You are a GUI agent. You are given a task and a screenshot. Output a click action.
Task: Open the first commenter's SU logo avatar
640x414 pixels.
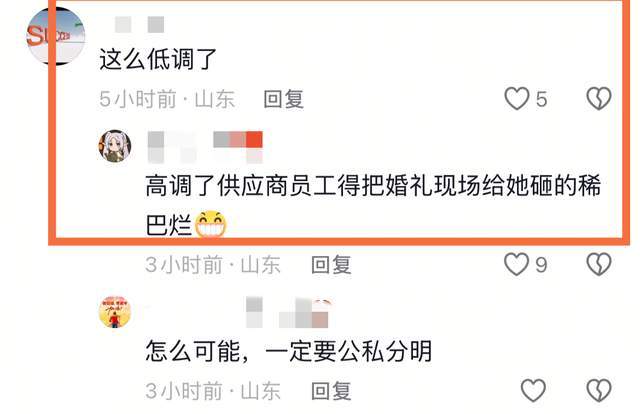[56, 36]
